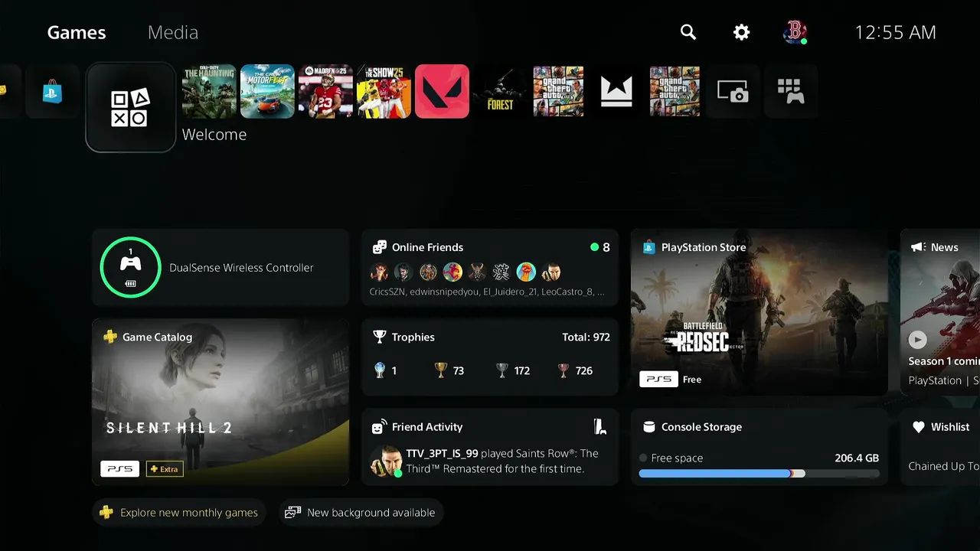
Task: Open the News card with megaphone icon
Action: pos(940,311)
